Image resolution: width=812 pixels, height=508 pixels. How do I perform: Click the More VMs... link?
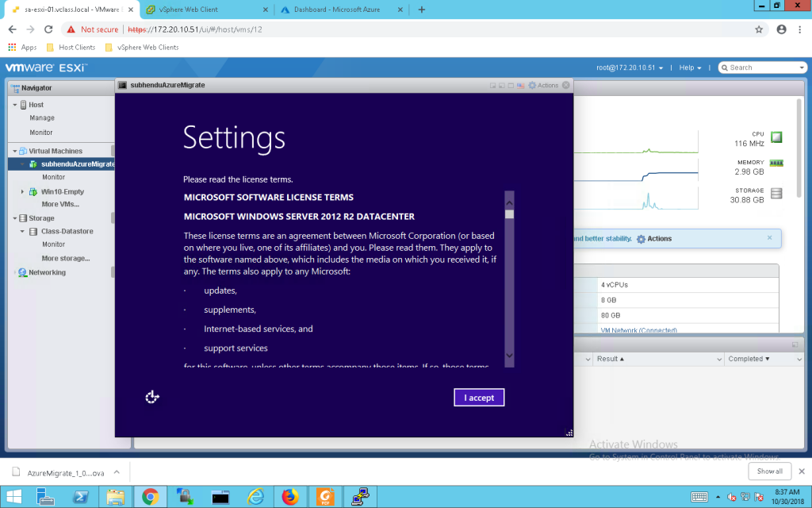pyautogui.click(x=60, y=204)
